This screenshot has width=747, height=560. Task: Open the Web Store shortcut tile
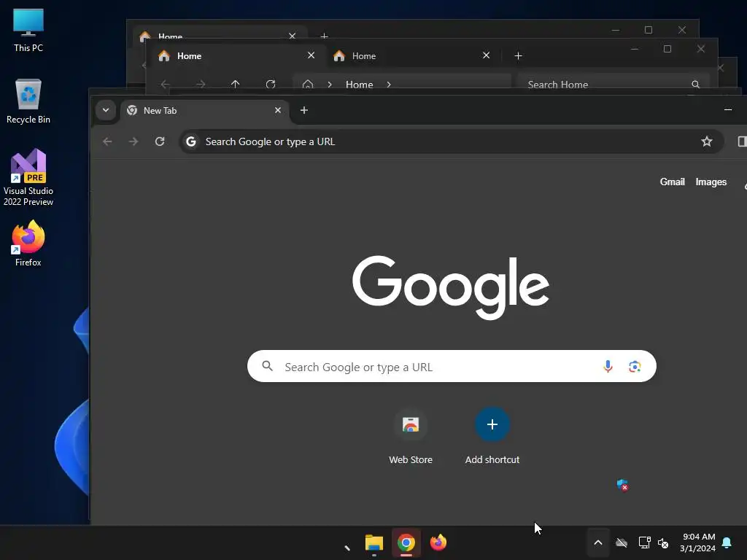411,437
